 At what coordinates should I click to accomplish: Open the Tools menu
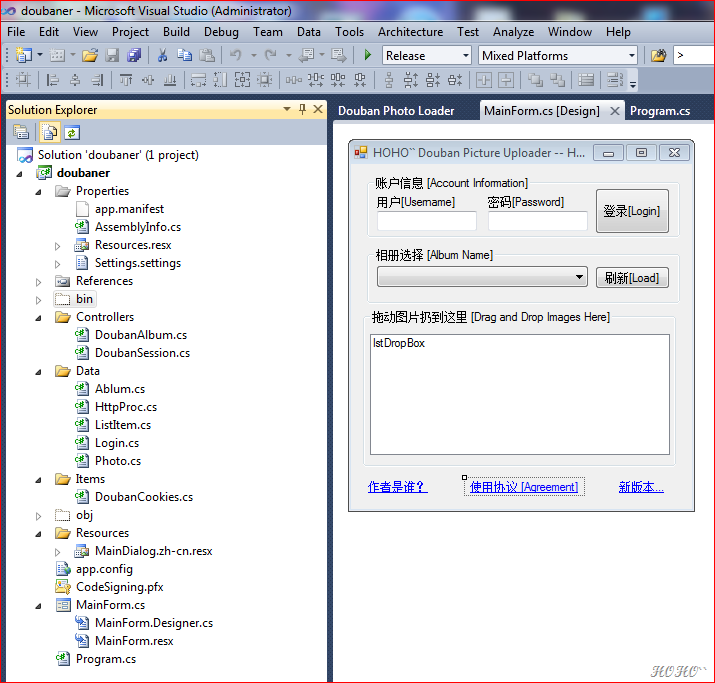coord(349,31)
